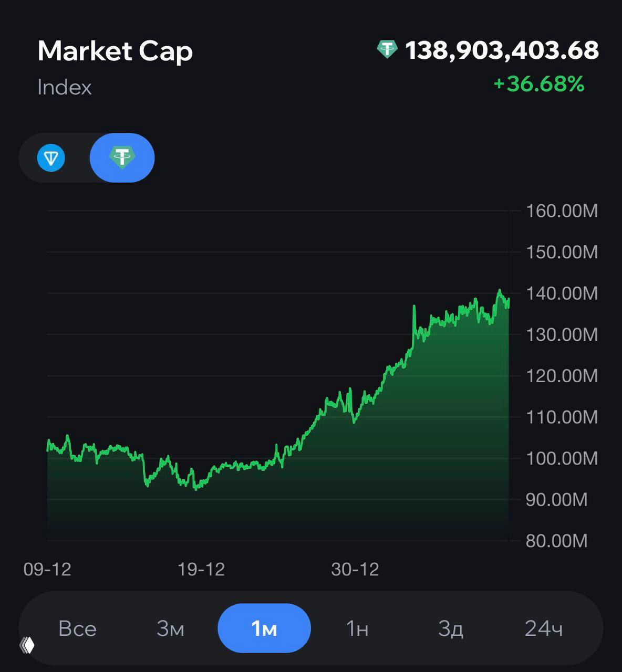This screenshot has width=622, height=672.
Task: Click the latest chart point at right edge
Action: point(508,300)
